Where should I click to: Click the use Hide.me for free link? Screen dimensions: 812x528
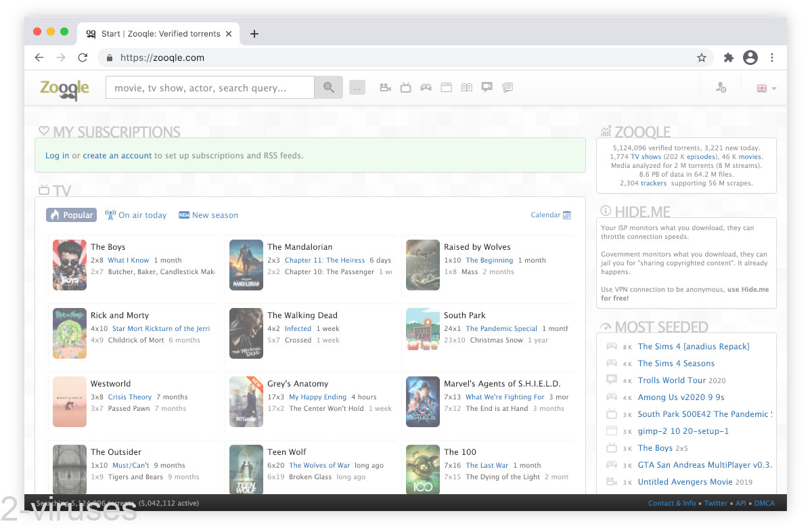coord(685,293)
